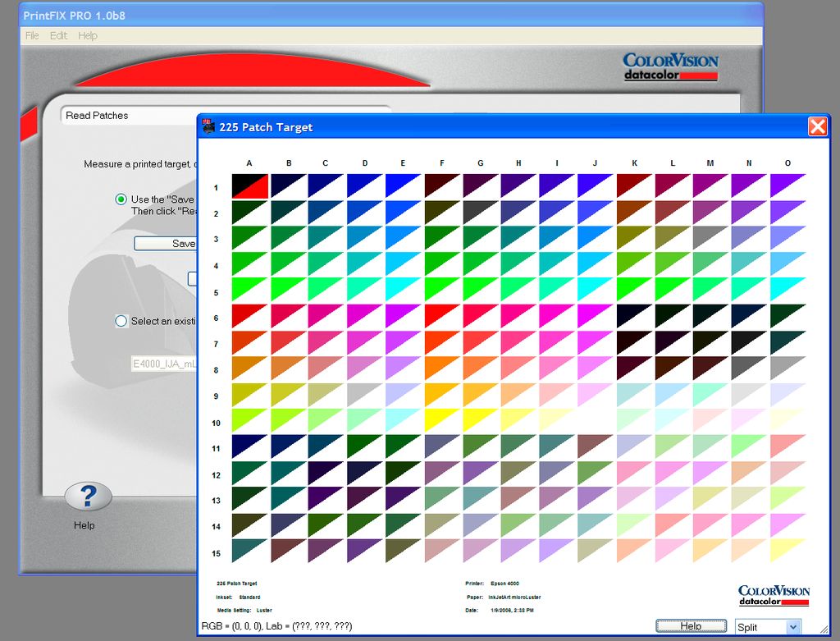The image size is (840, 641).
Task: Click the 225 Patch Target window title icon
Action: (x=208, y=126)
